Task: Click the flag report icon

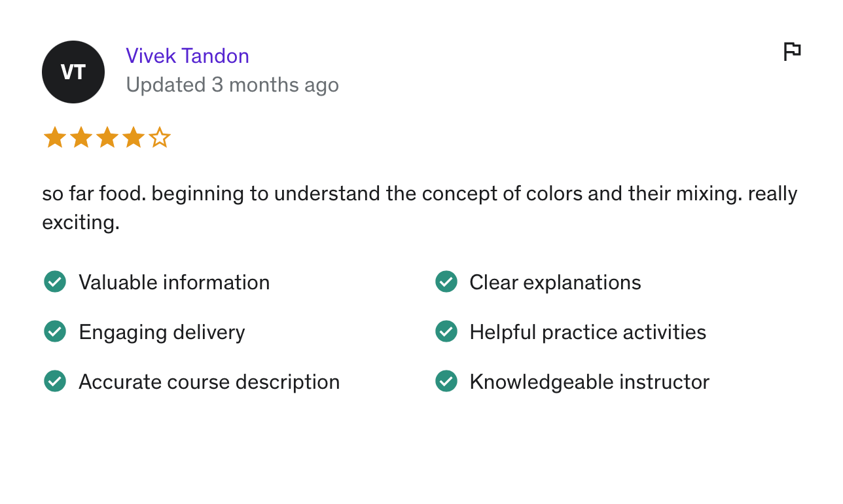Action: pos(792,52)
